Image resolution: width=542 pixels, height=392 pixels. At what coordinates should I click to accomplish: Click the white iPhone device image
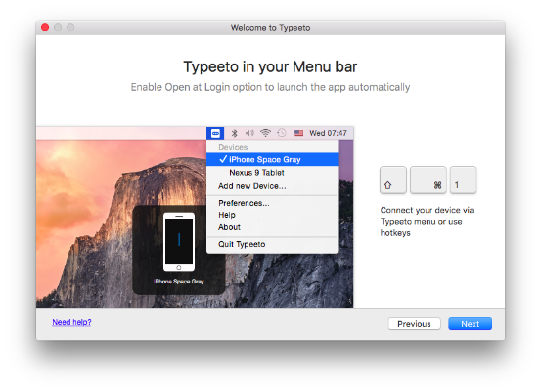[179, 241]
